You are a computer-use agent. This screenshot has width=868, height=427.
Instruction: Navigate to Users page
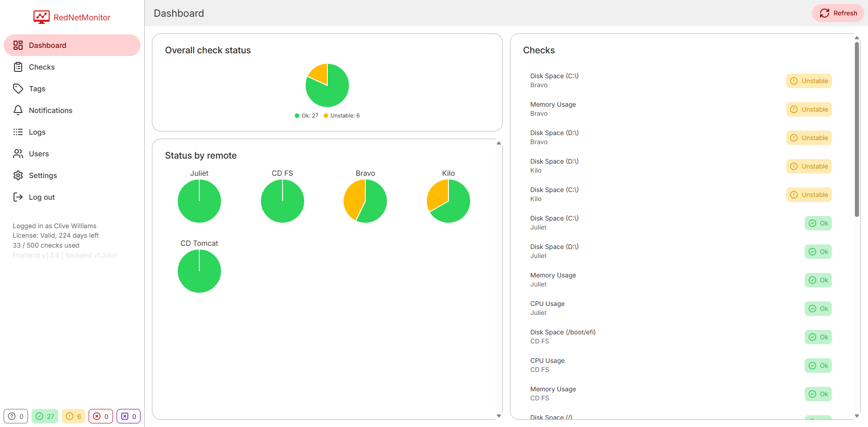(72, 154)
